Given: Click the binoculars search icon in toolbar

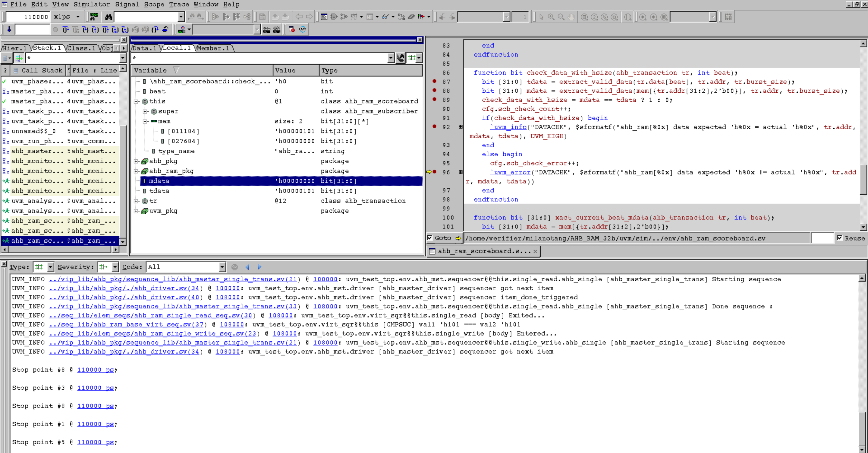Looking at the screenshot, I should pos(108,17).
